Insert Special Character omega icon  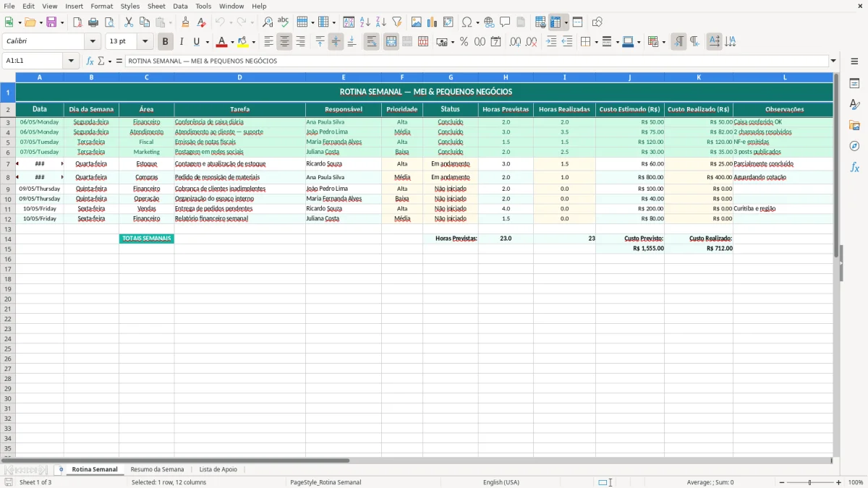click(467, 22)
